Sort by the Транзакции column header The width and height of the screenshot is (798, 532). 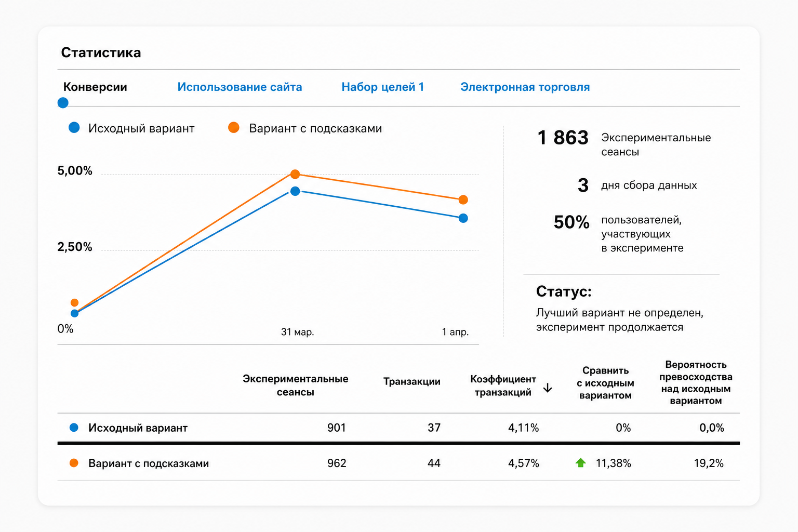tap(412, 382)
